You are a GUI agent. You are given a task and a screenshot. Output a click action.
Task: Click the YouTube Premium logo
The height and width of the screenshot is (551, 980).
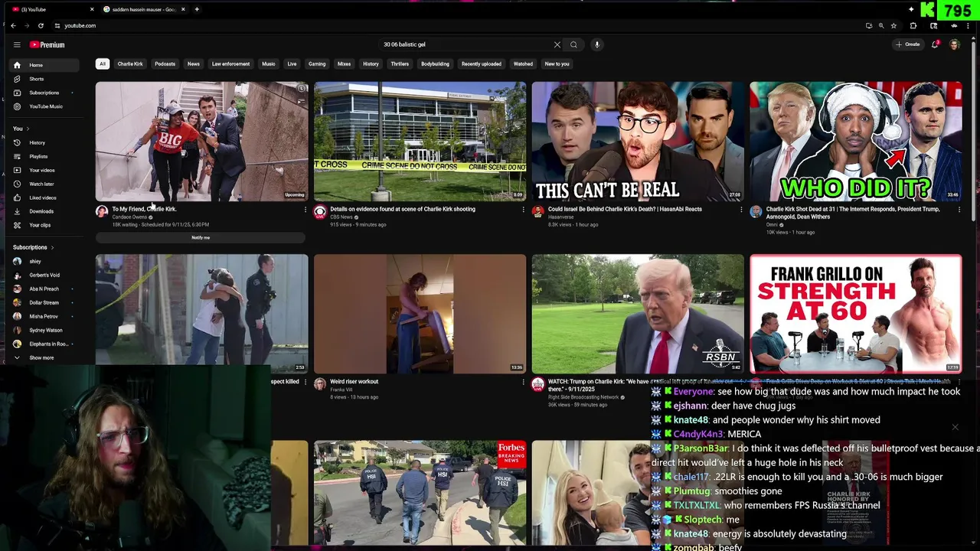click(47, 45)
